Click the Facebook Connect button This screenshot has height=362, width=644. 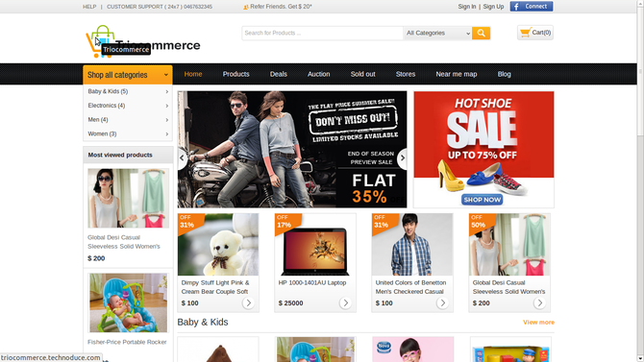click(532, 6)
